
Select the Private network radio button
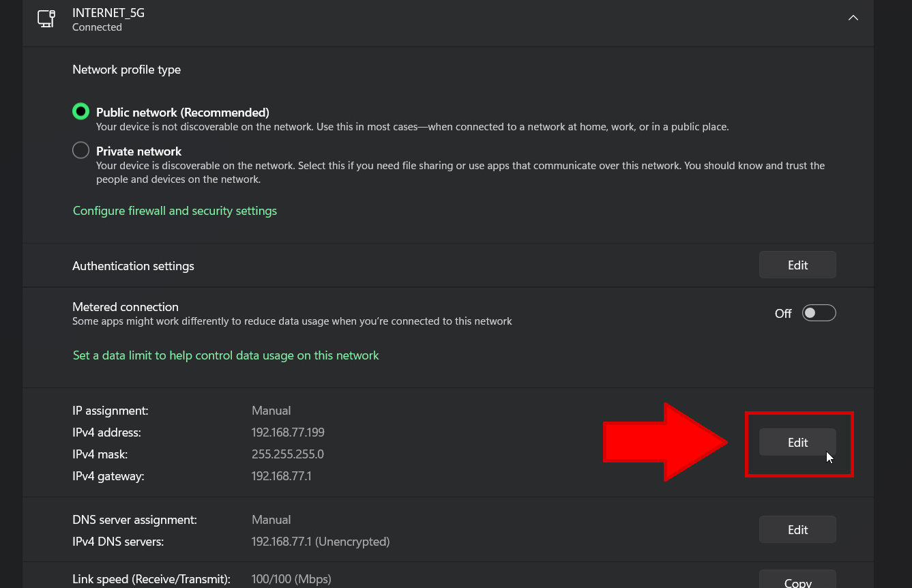(x=81, y=151)
